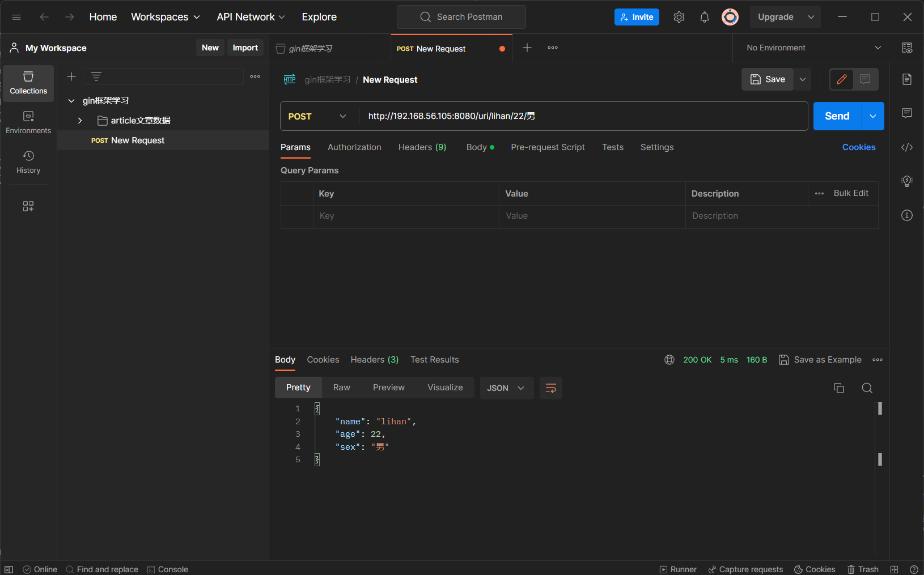Open the environment quick look icon
Screen dimensions: 924x575
pos(907,48)
